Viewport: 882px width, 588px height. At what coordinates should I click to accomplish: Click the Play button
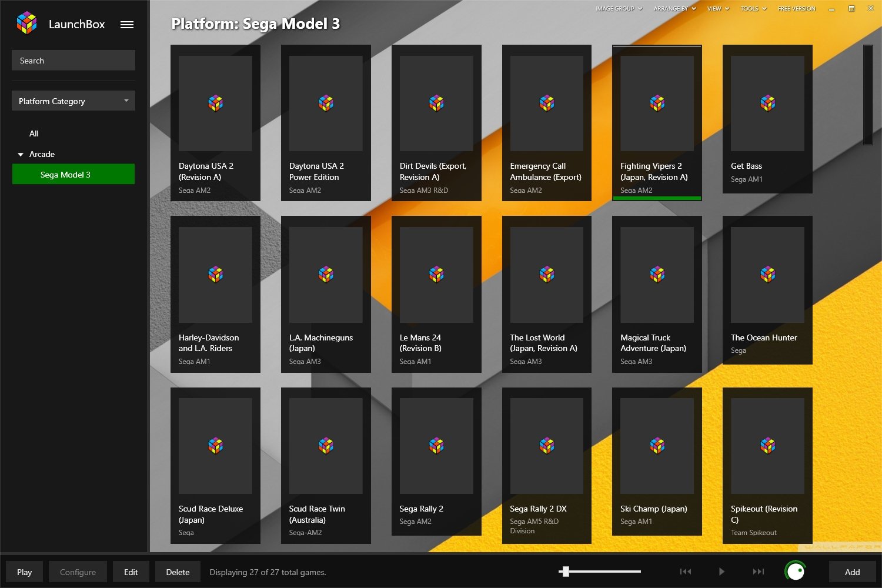pyautogui.click(x=24, y=572)
